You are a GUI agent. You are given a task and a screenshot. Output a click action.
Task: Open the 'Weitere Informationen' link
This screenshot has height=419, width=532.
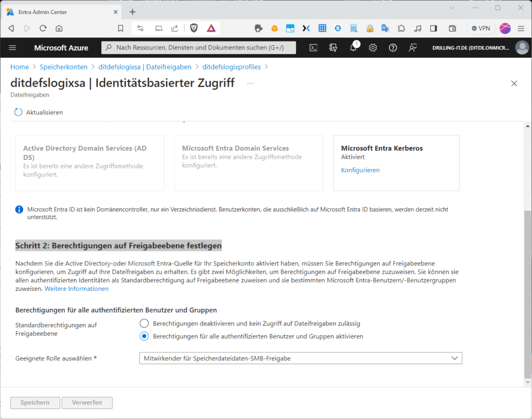(x=77, y=289)
